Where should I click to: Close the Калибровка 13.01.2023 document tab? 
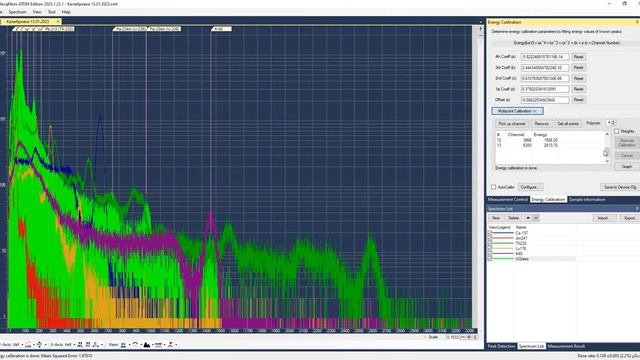click(x=58, y=21)
